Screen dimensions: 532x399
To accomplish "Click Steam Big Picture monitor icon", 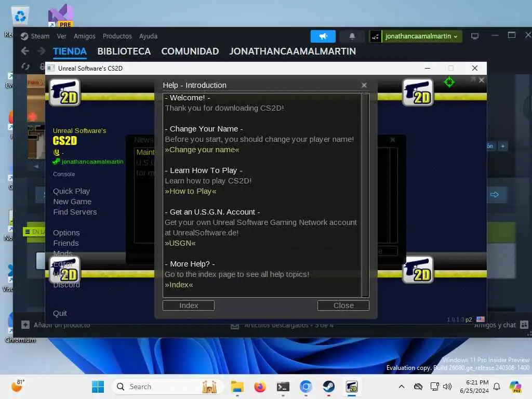I will point(474,36).
